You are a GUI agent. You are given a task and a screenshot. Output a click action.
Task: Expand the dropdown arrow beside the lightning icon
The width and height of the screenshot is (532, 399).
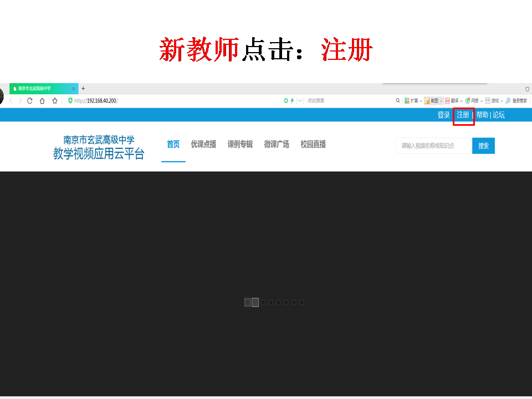(300, 100)
